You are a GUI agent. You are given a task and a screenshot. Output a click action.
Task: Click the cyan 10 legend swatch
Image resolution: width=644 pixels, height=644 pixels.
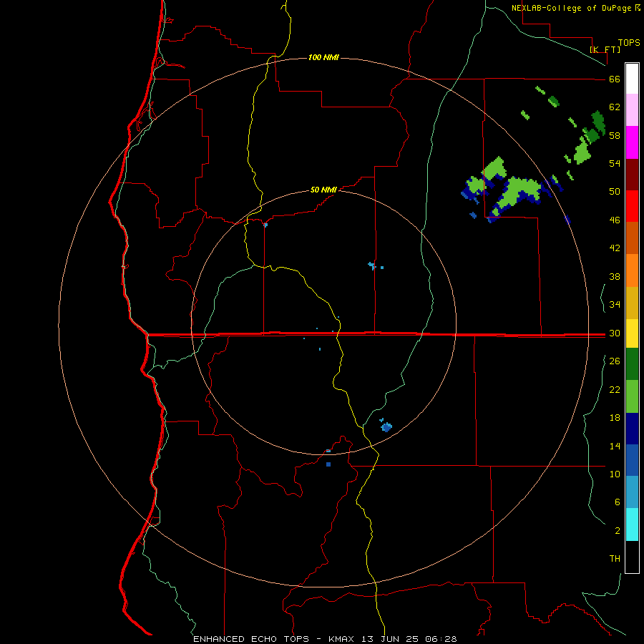[x=632, y=525]
